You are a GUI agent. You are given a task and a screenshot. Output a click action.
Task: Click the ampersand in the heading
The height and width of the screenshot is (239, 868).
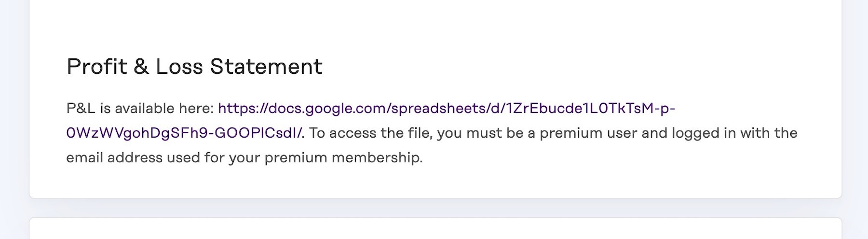(x=141, y=67)
